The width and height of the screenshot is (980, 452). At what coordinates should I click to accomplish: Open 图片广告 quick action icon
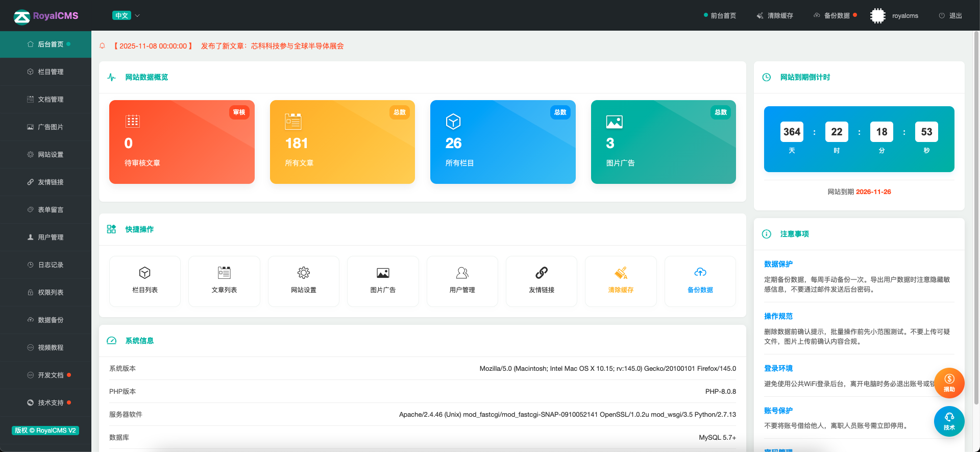pyautogui.click(x=383, y=273)
